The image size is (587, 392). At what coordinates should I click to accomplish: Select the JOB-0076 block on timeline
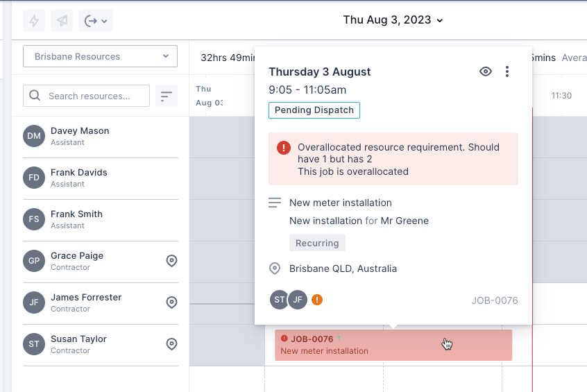click(393, 345)
